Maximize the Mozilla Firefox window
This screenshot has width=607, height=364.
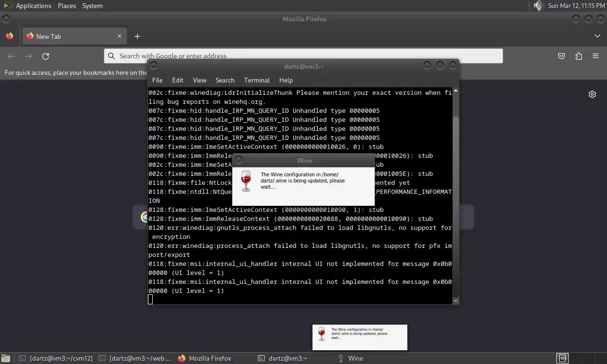(x=589, y=19)
